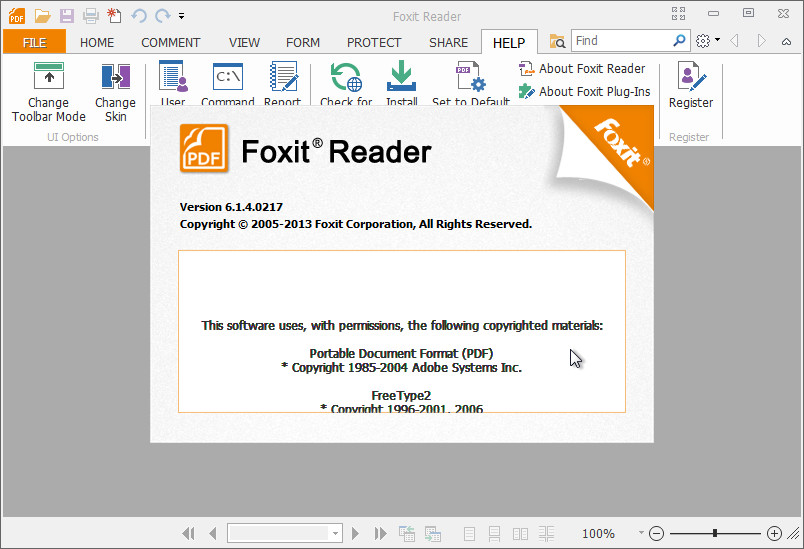
Task: Switch to the VIEW ribbon tab
Action: click(244, 43)
